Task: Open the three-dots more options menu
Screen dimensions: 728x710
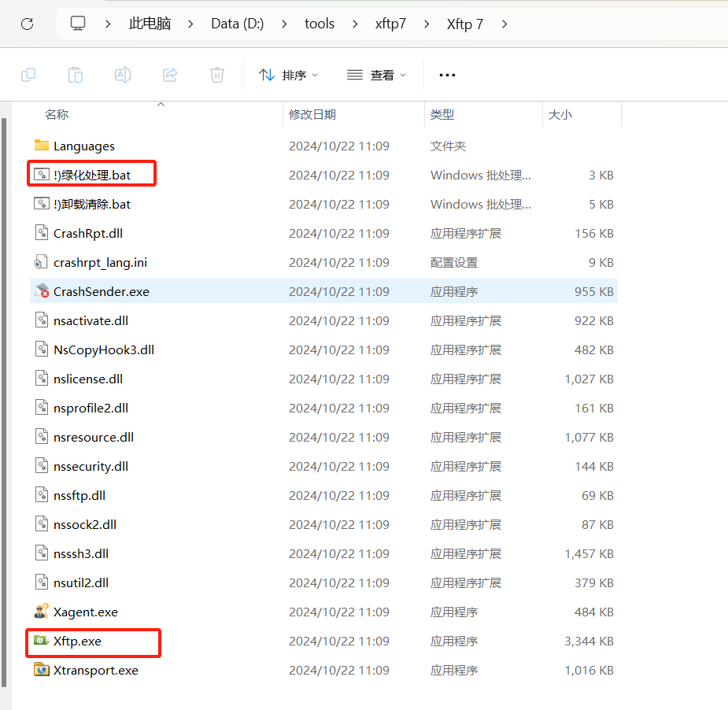Action: point(447,75)
